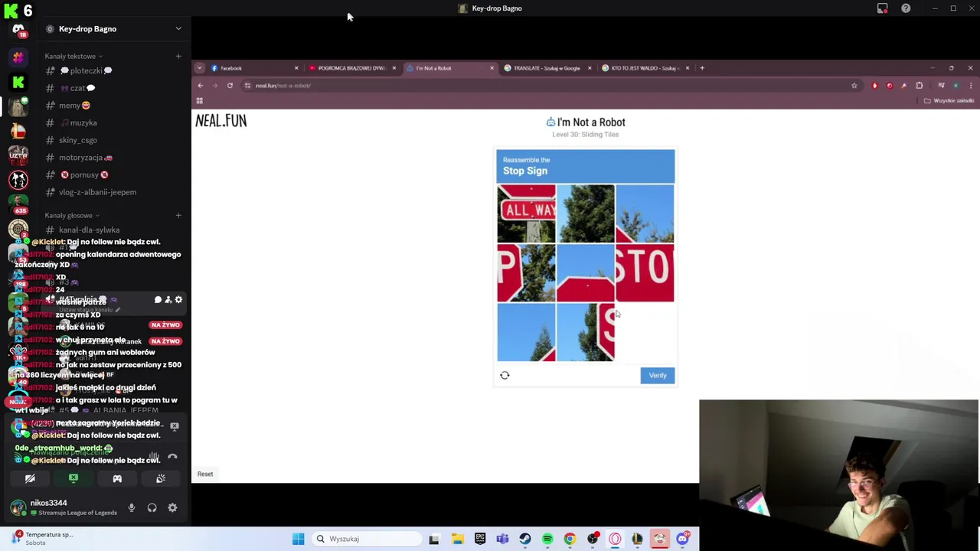980x551 pixels.
Task: Open Discord from the taskbar
Action: tap(682, 539)
